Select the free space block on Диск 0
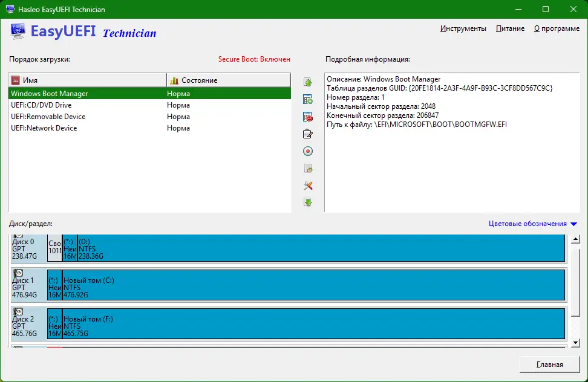The image size is (588, 382). (x=55, y=248)
